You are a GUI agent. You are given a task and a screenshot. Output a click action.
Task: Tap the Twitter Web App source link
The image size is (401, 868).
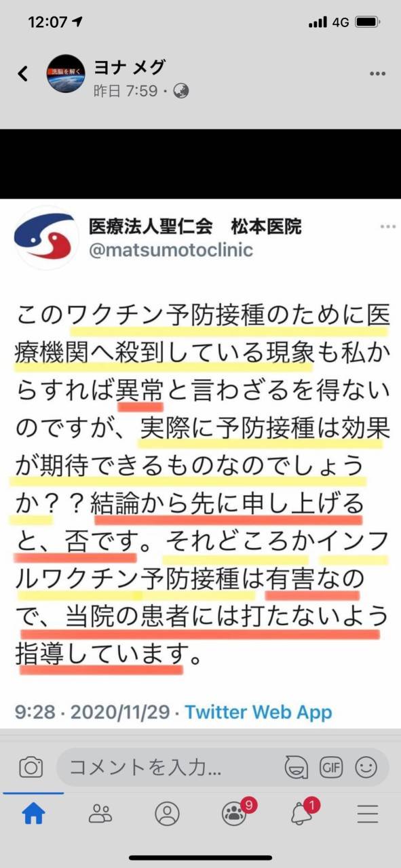(x=259, y=712)
